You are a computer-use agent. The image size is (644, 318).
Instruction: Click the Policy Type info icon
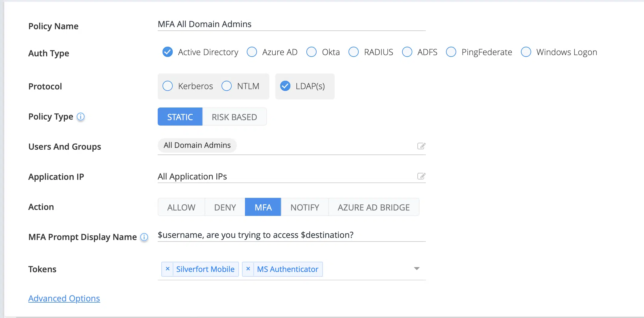click(x=81, y=117)
